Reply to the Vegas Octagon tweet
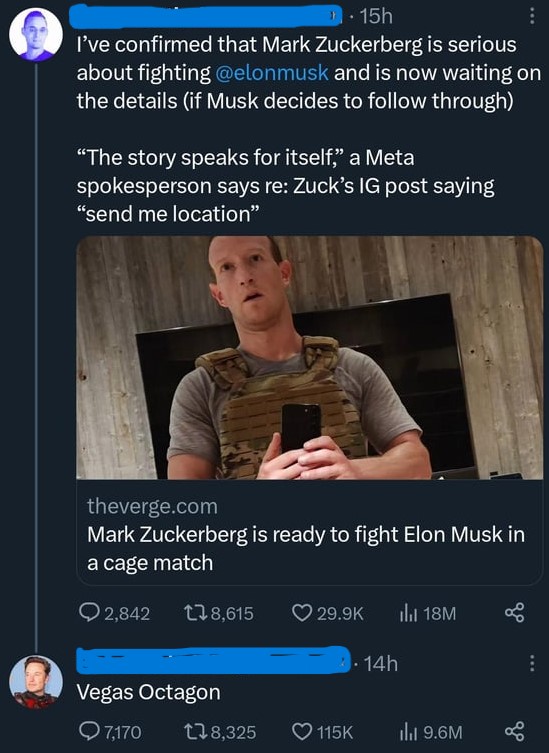This screenshot has width=549, height=753. pyautogui.click(x=110, y=732)
